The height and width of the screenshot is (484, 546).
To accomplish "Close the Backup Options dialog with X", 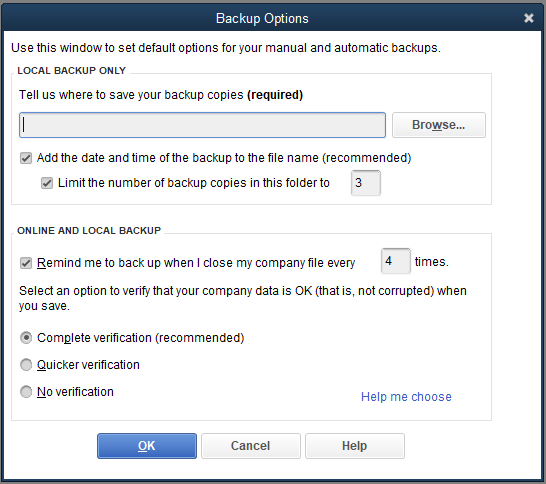I will click(529, 18).
